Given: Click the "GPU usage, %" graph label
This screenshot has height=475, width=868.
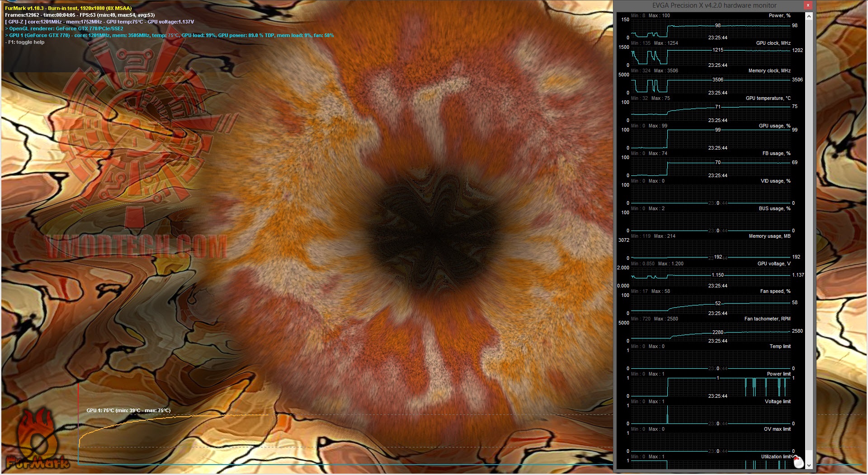Looking at the screenshot, I should 774,126.
